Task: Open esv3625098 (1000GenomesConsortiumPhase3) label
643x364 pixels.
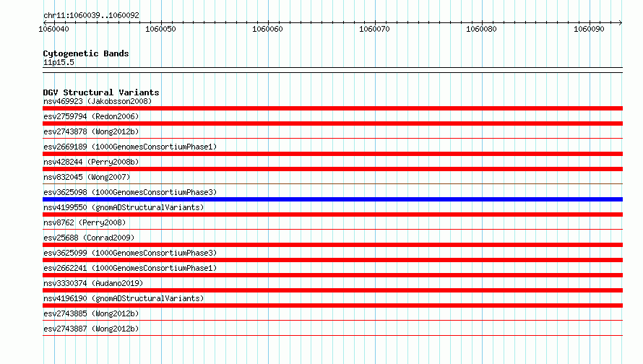Action: click(x=130, y=192)
